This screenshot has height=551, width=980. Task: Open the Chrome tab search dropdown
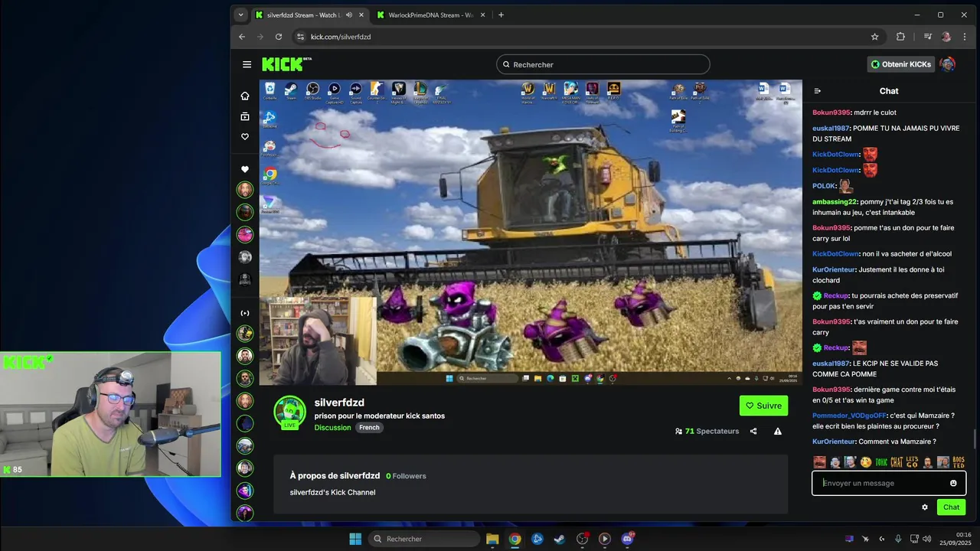click(x=241, y=15)
